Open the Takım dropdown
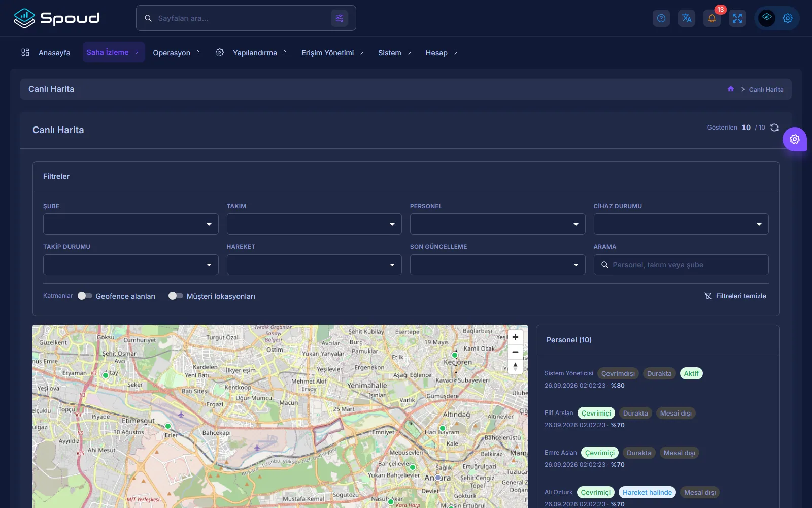 pyautogui.click(x=314, y=224)
